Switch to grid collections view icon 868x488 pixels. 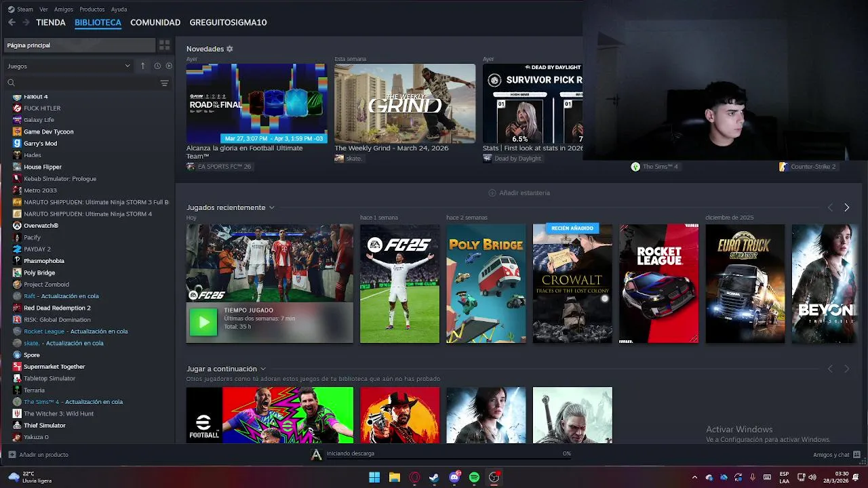[164, 45]
